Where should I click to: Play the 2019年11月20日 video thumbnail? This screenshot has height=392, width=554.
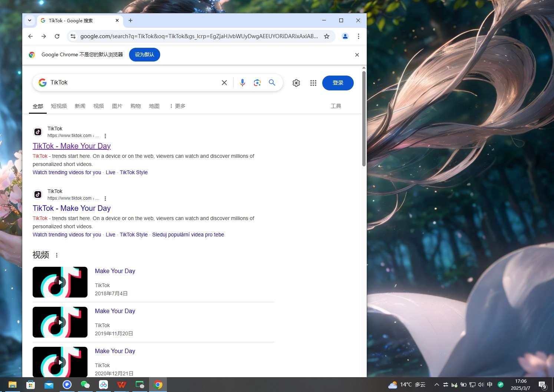(60, 322)
